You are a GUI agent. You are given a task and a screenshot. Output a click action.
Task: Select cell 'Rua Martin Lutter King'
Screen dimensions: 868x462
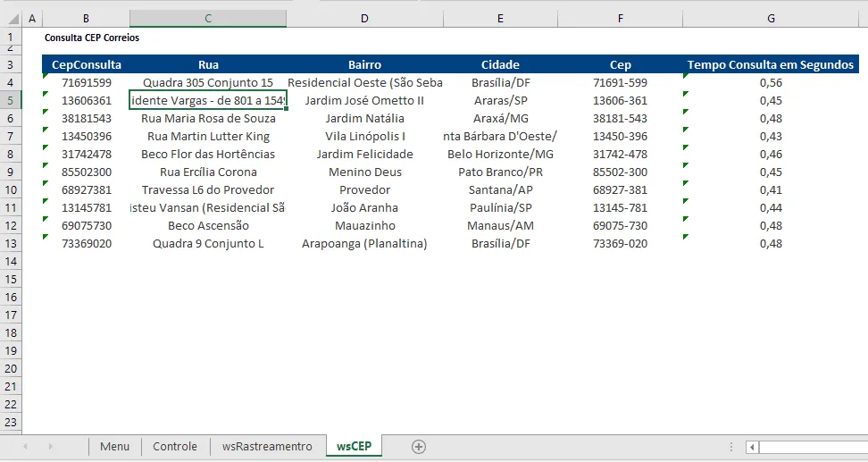coord(208,136)
